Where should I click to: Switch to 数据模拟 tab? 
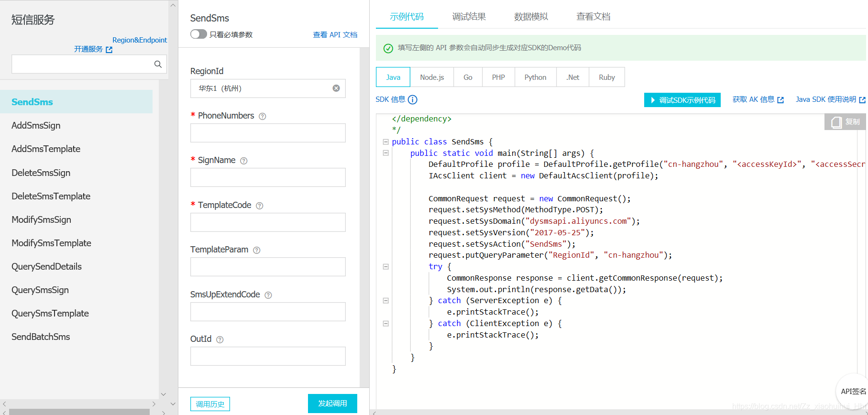pyautogui.click(x=531, y=17)
